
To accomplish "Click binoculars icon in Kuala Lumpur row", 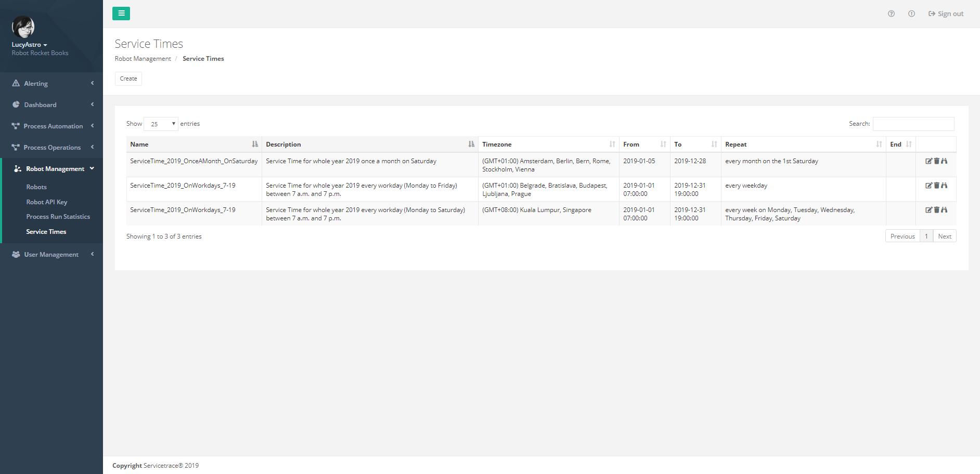I will [x=944, y=210].
